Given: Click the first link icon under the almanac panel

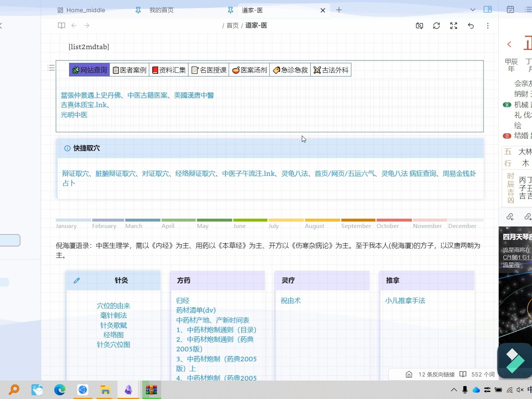Looking at the screenshot, I should point(510,217).
